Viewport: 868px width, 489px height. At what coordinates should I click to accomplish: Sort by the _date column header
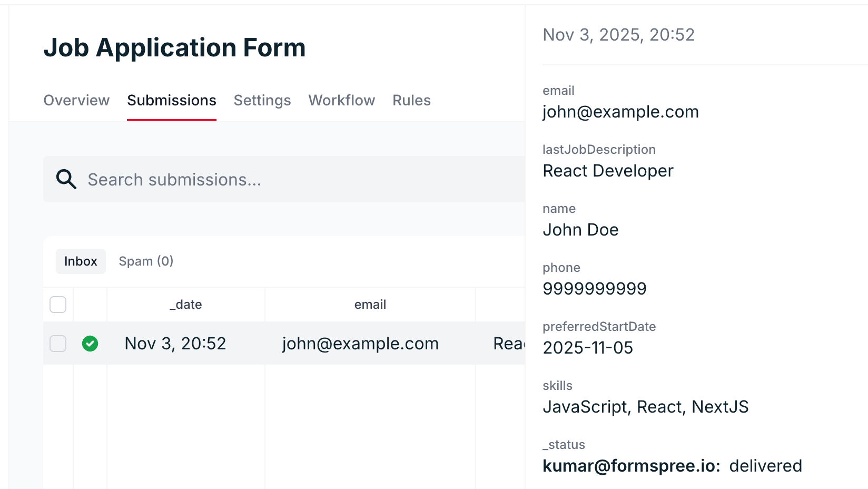pos(185,304)
